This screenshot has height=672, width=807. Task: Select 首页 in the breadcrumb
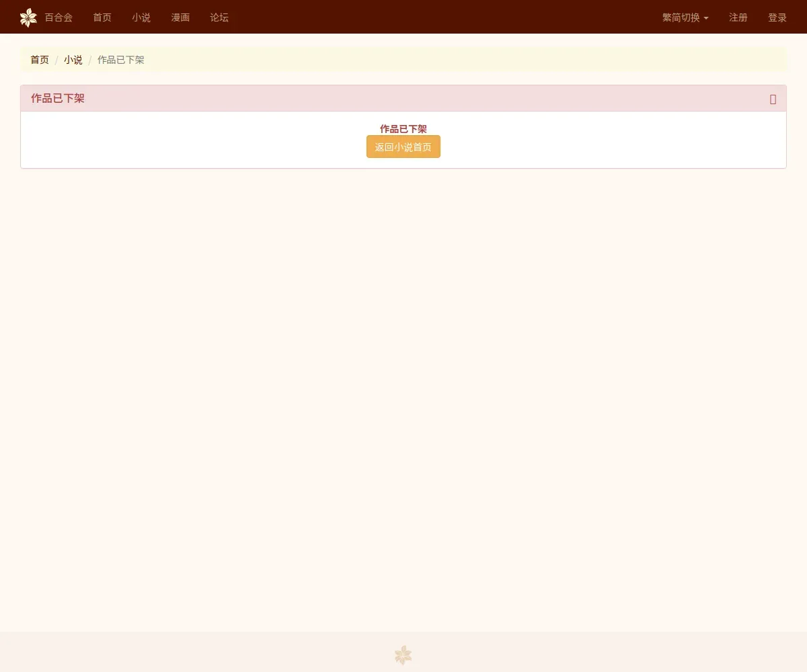pyautogui.click(x=40, y=60)
